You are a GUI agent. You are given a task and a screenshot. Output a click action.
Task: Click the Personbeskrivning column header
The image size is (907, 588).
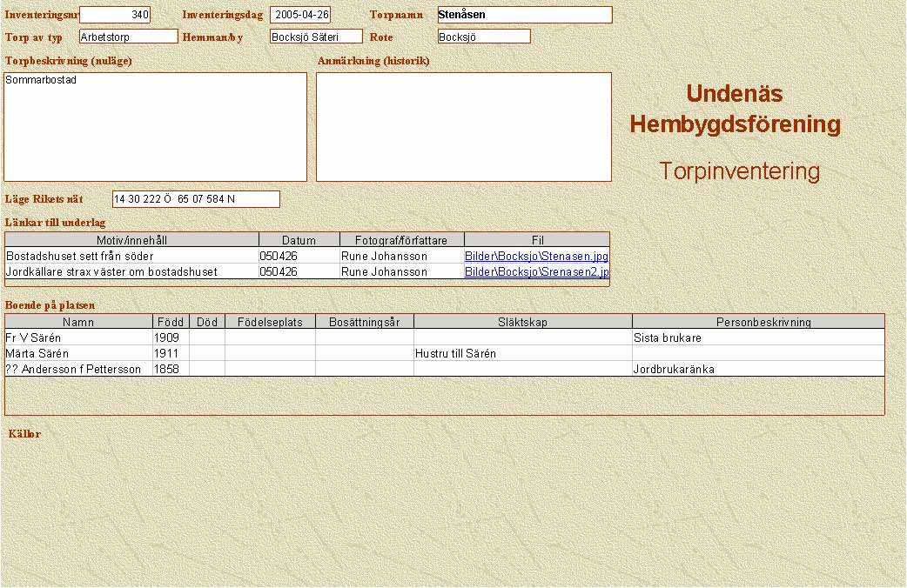[x=763, y=322]
